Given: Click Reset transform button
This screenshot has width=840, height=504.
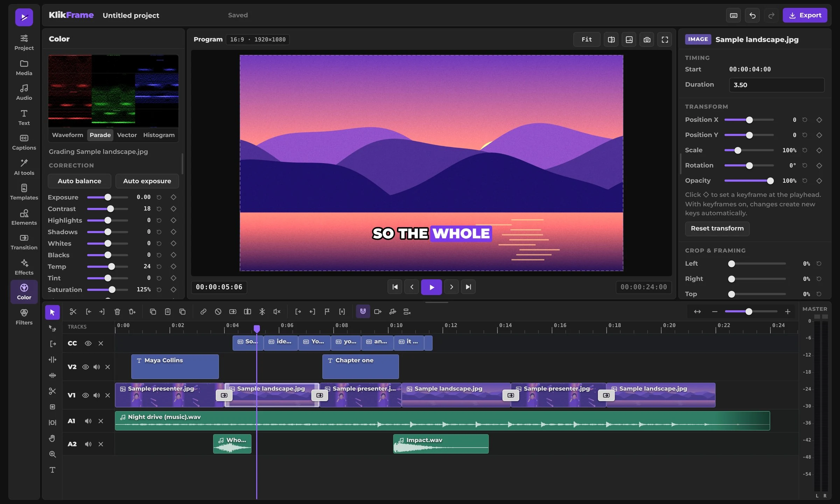Looking at the screenshot, I should [717, 229].
